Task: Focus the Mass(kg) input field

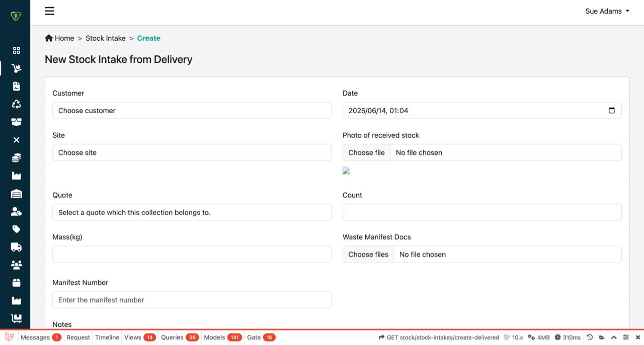Action: [x=192, y=254]
